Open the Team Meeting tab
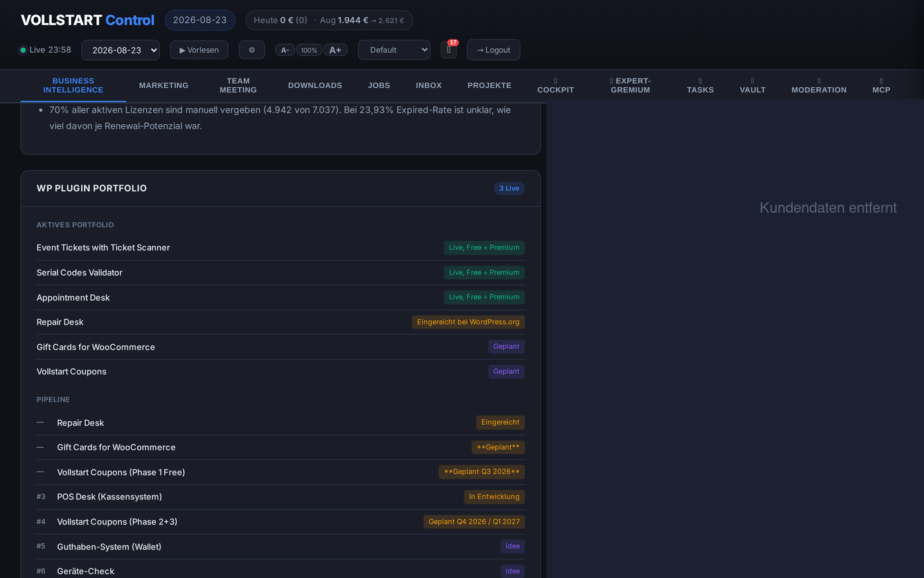924x578 pixels. [238, 85]
